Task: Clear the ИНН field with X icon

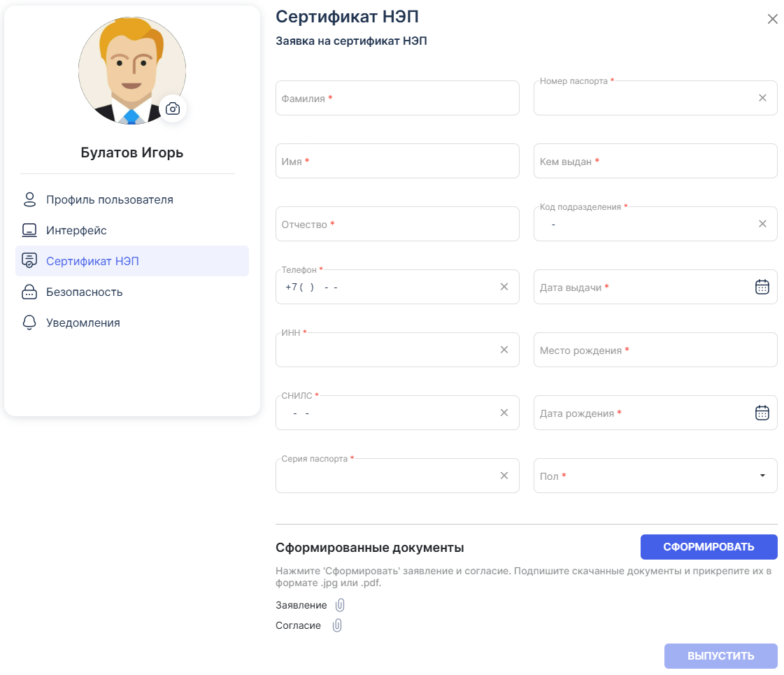Action: tap(504, 350)
